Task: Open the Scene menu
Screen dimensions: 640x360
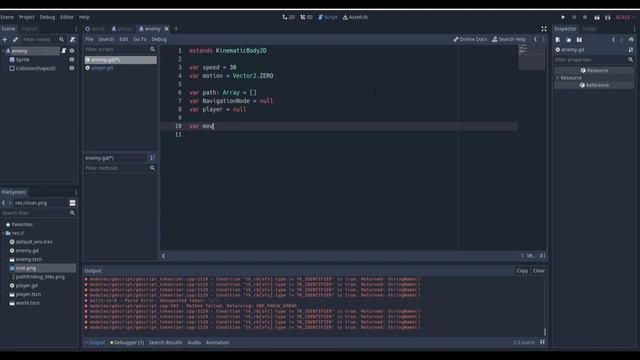Action: tap(7, 17)
